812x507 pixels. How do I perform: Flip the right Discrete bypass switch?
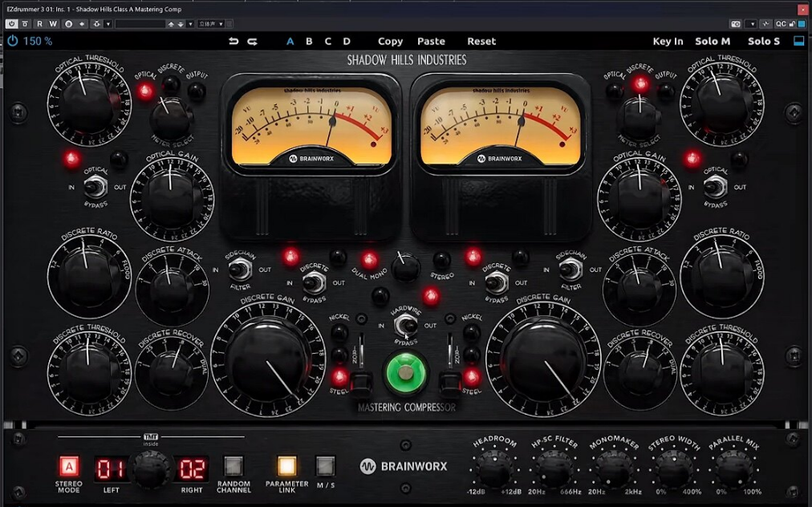[496, 282]
